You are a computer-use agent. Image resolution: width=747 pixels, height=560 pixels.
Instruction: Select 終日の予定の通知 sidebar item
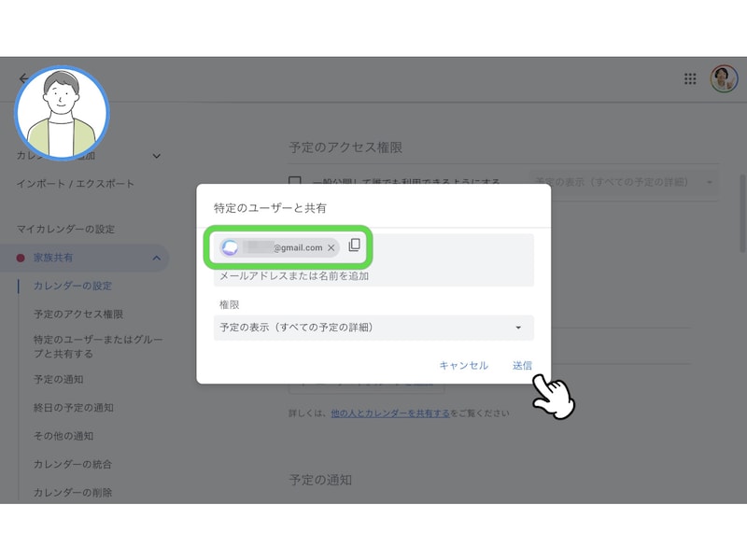coord(74,408)
